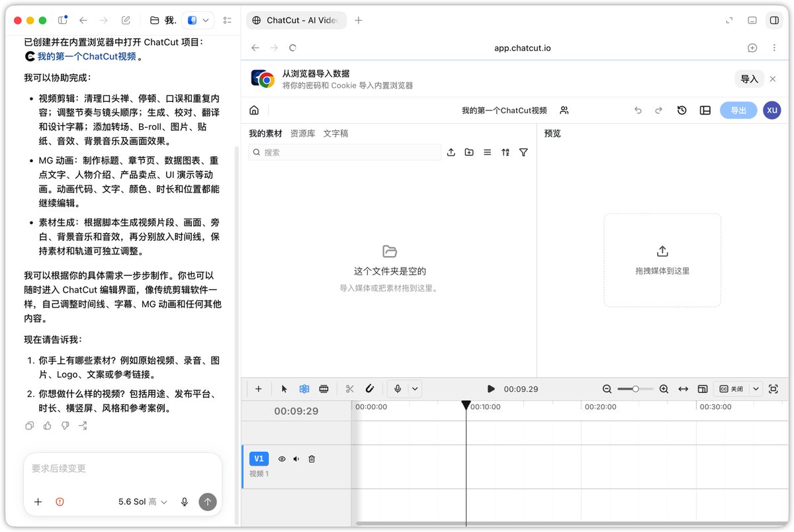The width and height of the screenshot is (794, 532).
Task: Start microphone voice recording in timeline
Action: [x=398, y=389]
